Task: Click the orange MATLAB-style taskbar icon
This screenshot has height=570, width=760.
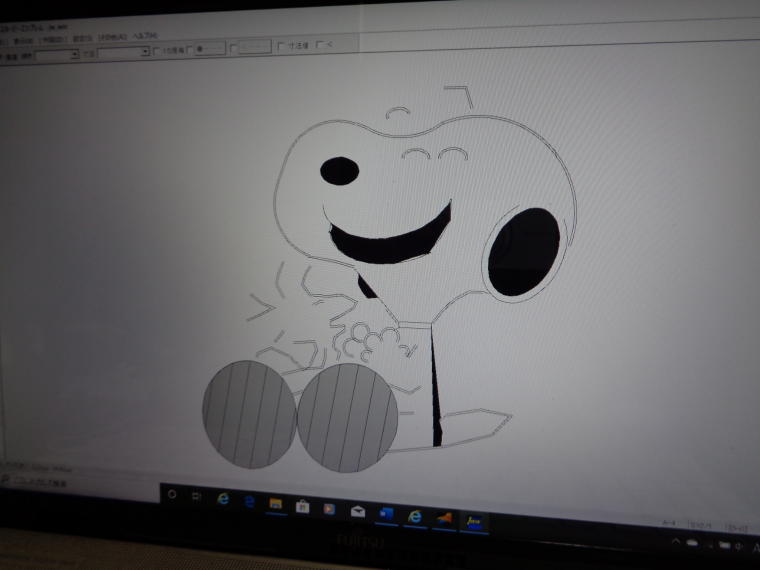Action: (443, 517)
